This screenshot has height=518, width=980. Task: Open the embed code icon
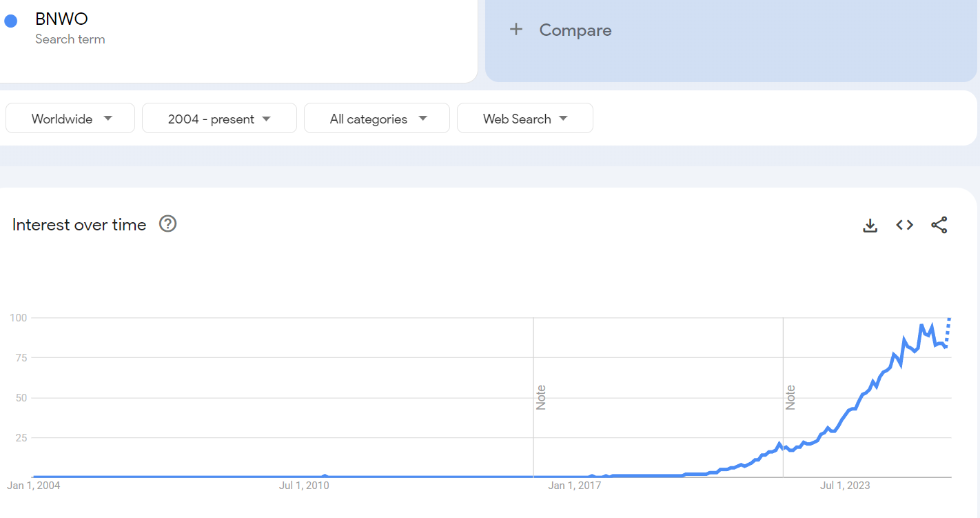[x=905, y=225]
